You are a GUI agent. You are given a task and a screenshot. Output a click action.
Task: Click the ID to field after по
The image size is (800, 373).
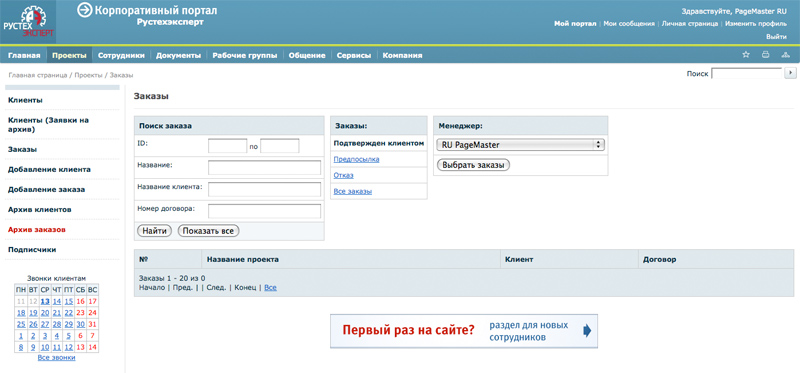[x=280, y=146]
